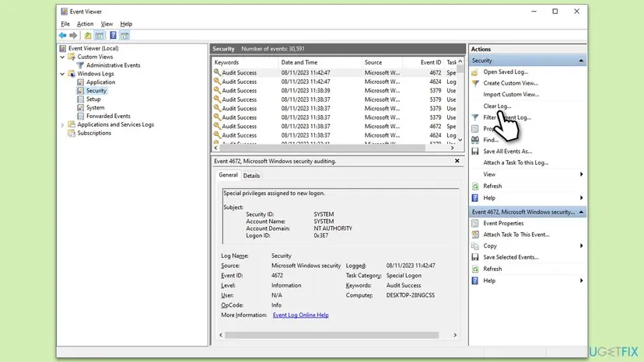Click the Up one level folder icon

coord(88,36)
